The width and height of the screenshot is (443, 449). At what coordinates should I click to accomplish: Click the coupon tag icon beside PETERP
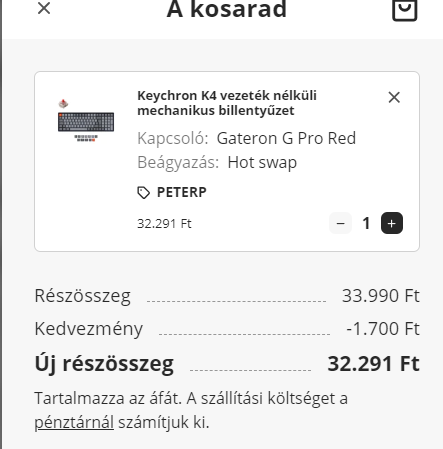click(144, 192)
